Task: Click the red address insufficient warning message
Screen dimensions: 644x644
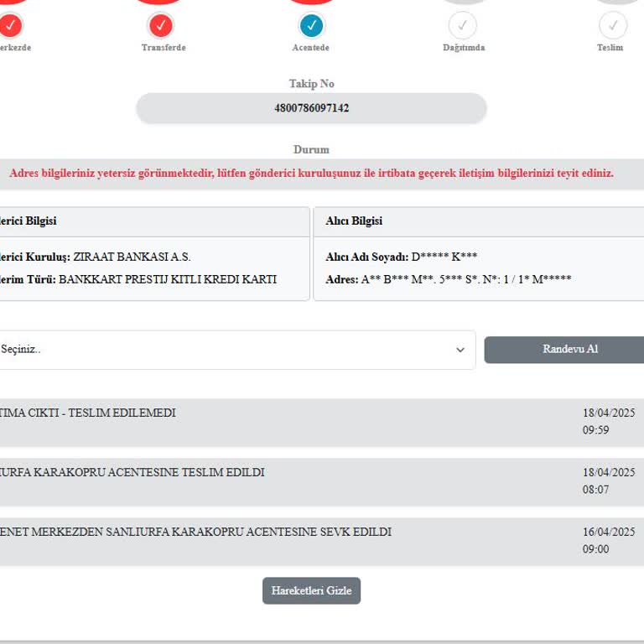Action: (311, 174)
